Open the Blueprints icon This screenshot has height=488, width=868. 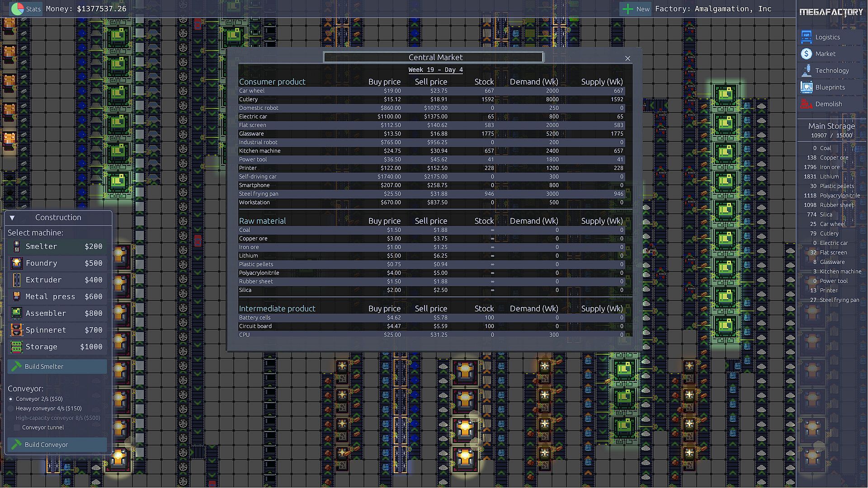[806, 87]
